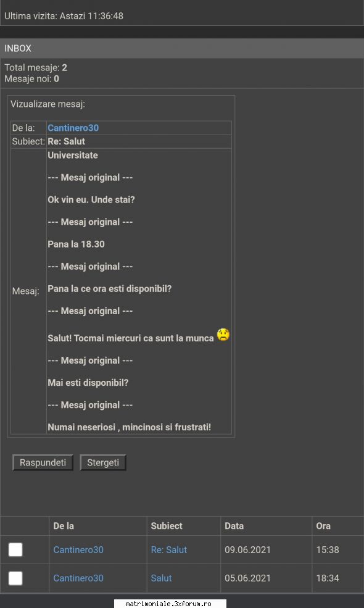Click the Subiect column header
364x608 pixels.
pyautogui.click(x=167, y=526)
